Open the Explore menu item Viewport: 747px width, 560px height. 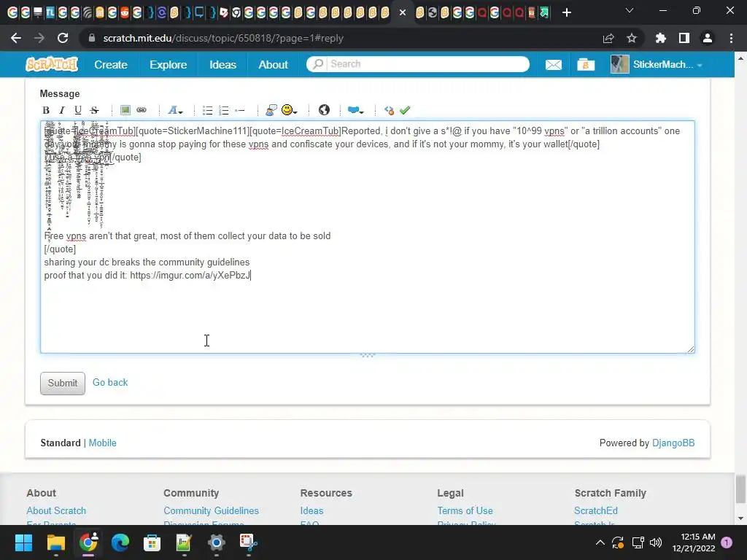pos(169,64)
